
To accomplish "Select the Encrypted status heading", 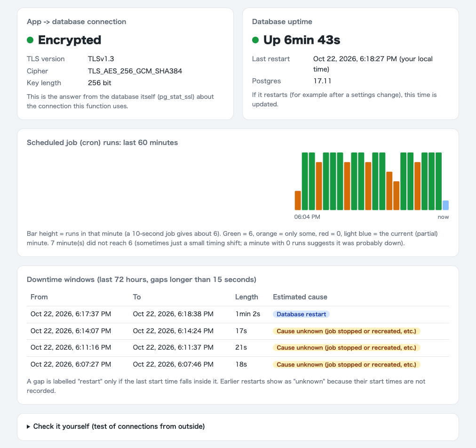I will (x=70, y=40).
